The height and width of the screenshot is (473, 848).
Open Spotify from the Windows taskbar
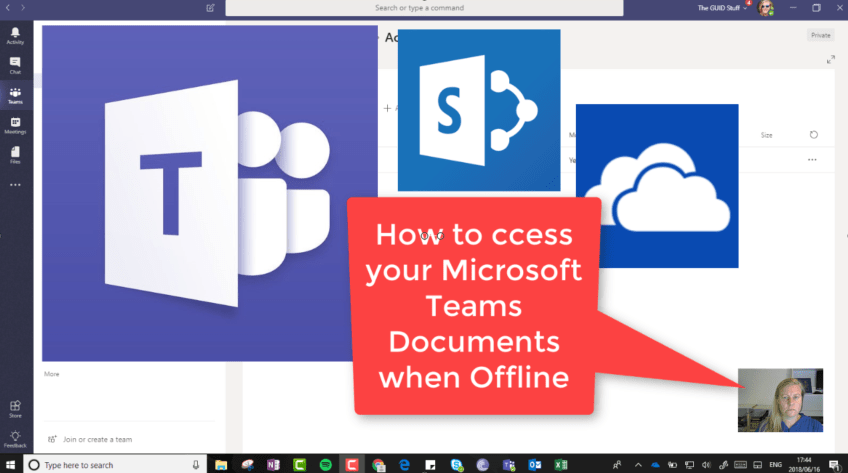coord(326,465)
